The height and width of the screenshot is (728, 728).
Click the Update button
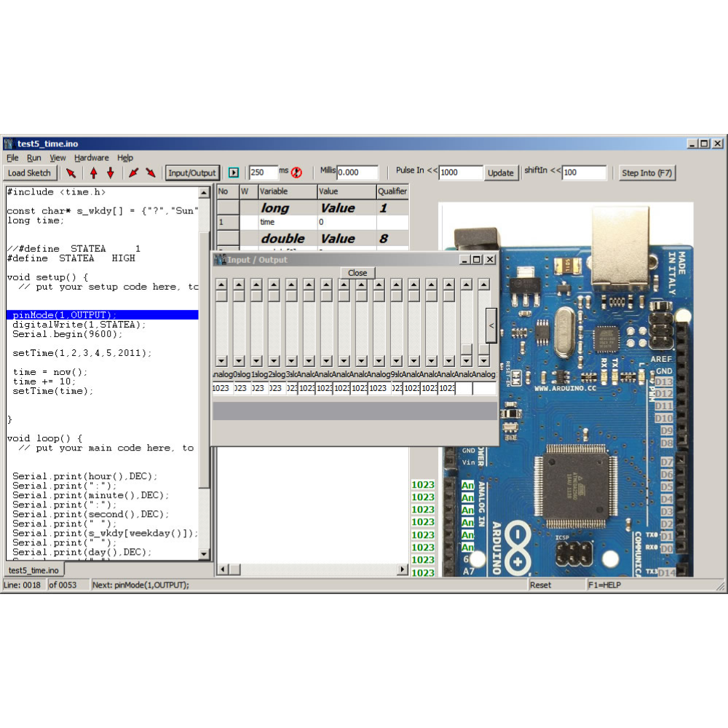point(501,173)
